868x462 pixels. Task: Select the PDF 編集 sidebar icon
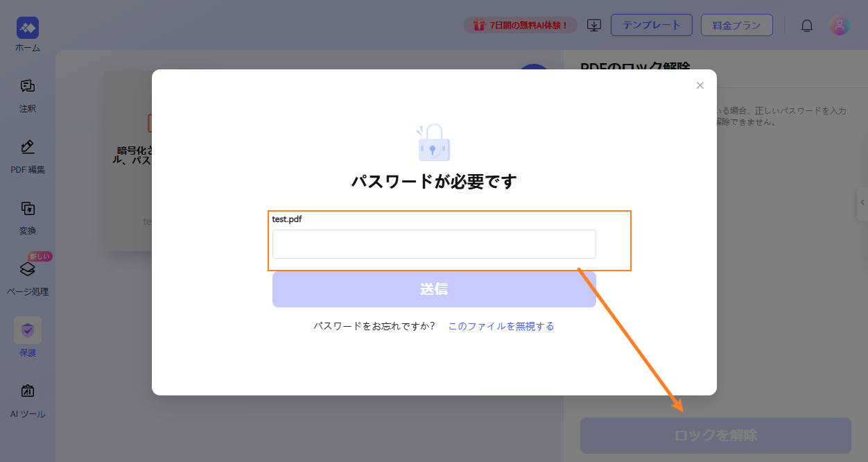click(28, 147)
